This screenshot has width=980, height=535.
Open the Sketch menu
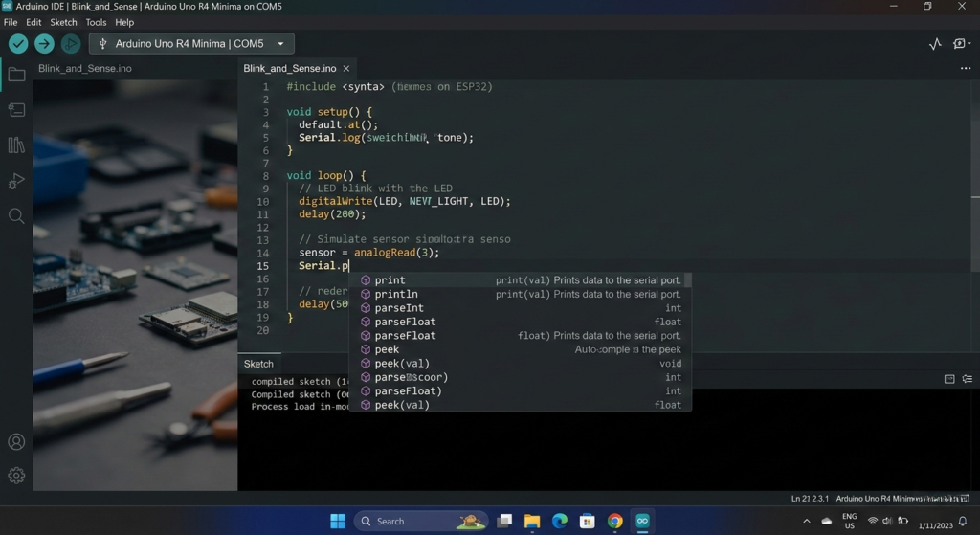click(x=63, y=22)
